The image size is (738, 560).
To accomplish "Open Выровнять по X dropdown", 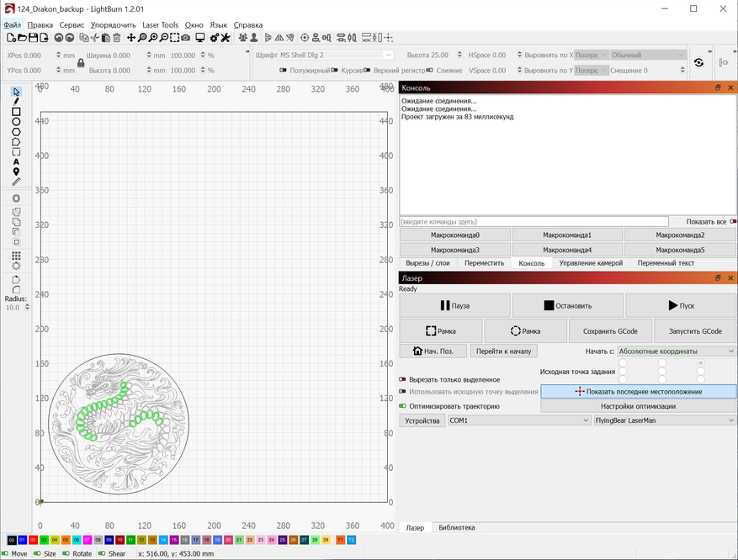I will 592,55.
